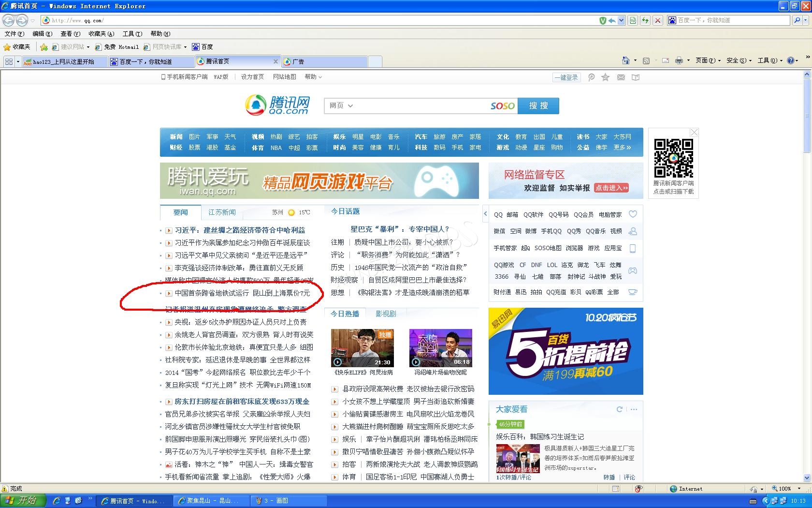This screenshot has width=812, height=508.
Task: Click the 收藏夹 favorites star button
Action: 17,47
